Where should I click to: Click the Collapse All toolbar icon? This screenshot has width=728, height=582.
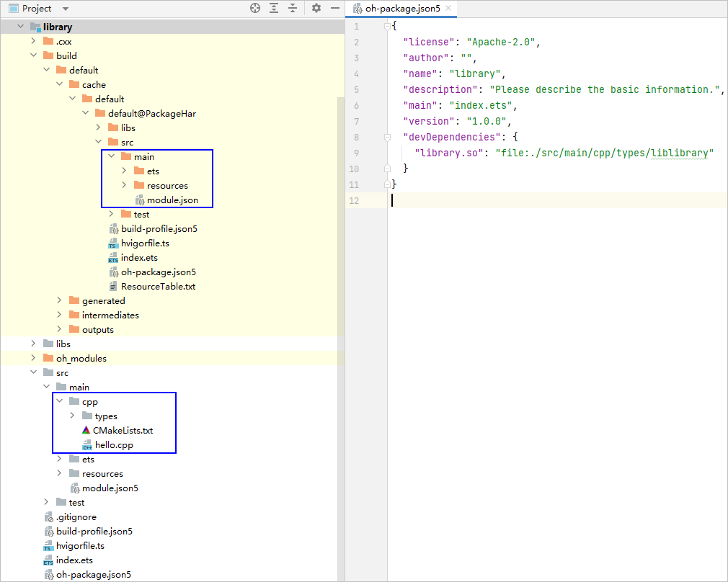[x=293, y=8]
